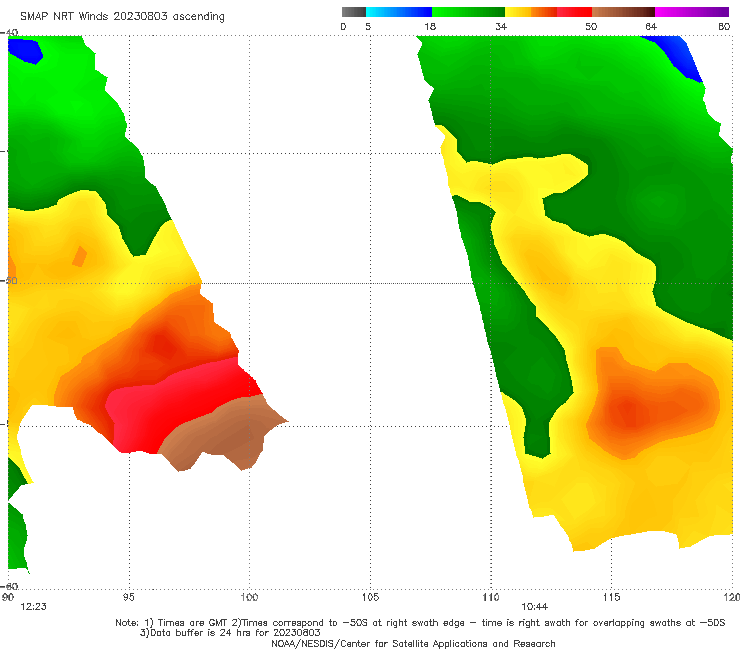
Task: Click the note 'Data buffer is 24 hrs for 20230803'
Action: tap(235, 633)
